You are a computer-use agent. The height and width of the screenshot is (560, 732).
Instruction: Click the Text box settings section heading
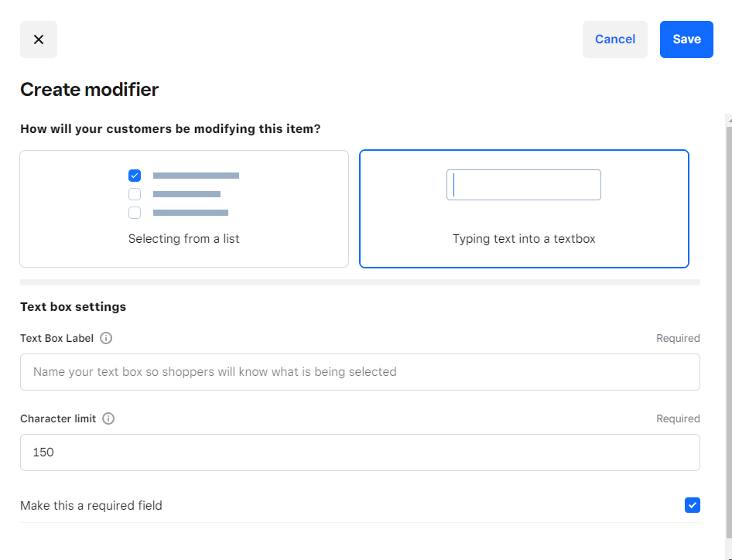click(x=73, y=307)
